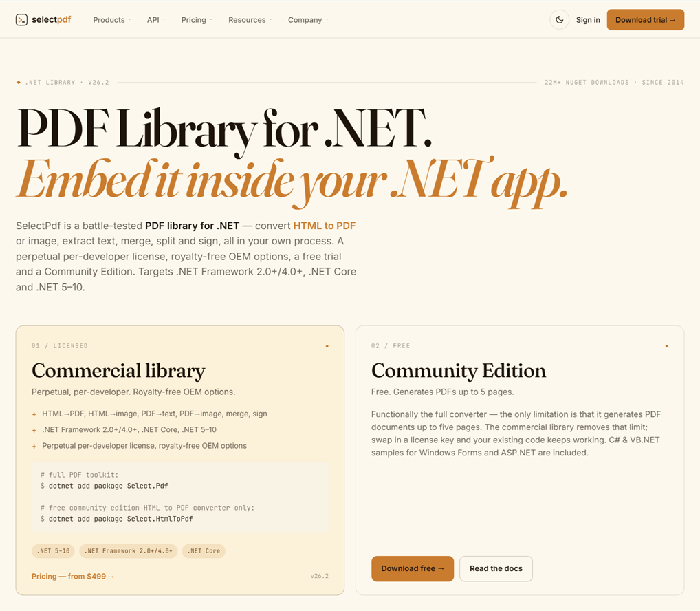
Task: Click the dotnet add package Select.Pdf command
Action: click(x=104, y=486)
